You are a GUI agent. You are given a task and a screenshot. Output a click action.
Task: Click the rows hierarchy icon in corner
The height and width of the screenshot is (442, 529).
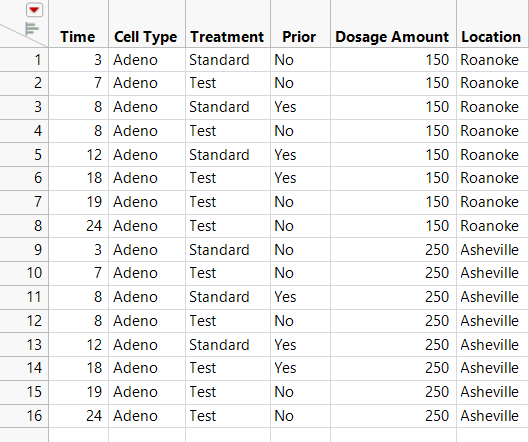(x=32, y=29)
